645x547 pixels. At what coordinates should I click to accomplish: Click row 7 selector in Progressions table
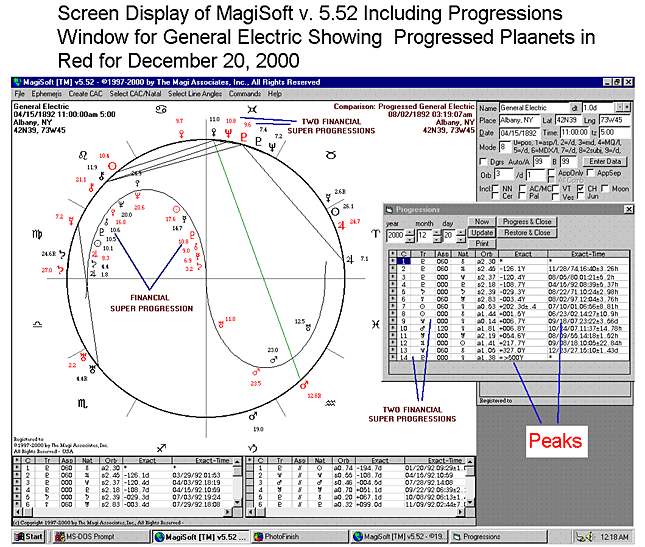(x=392, y=305)
